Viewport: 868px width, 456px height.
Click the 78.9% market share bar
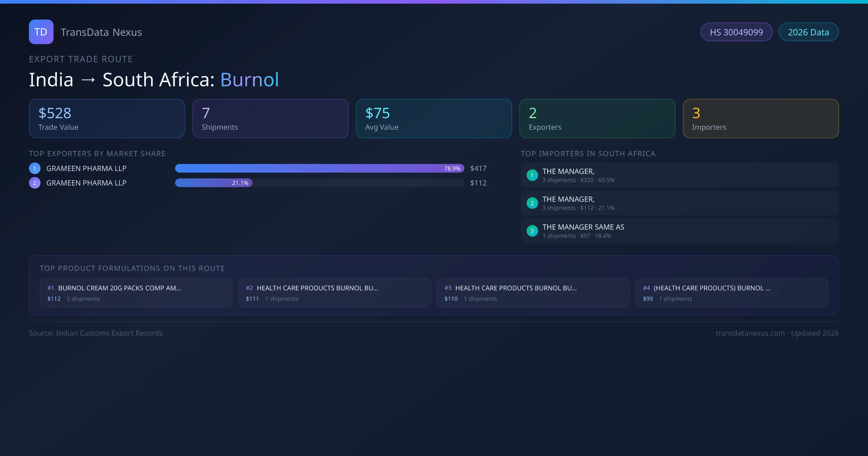(319, 168)
